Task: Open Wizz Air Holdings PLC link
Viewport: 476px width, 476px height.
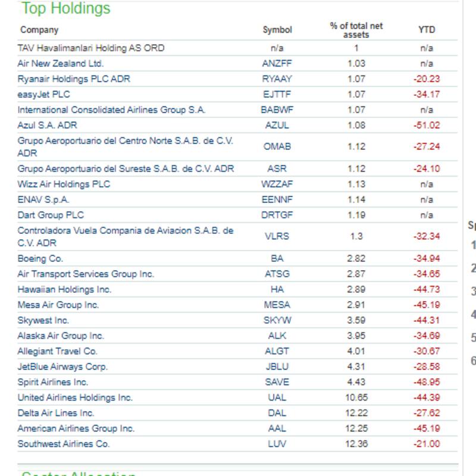Action: click(64, 184)
